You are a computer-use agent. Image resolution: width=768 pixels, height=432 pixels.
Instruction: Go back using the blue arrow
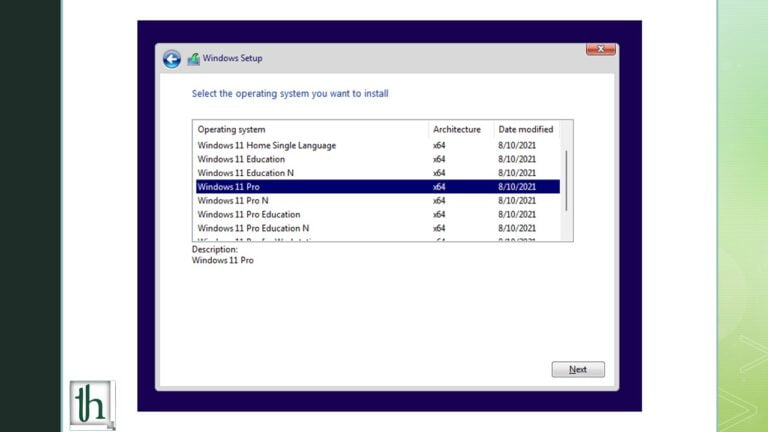171,59
